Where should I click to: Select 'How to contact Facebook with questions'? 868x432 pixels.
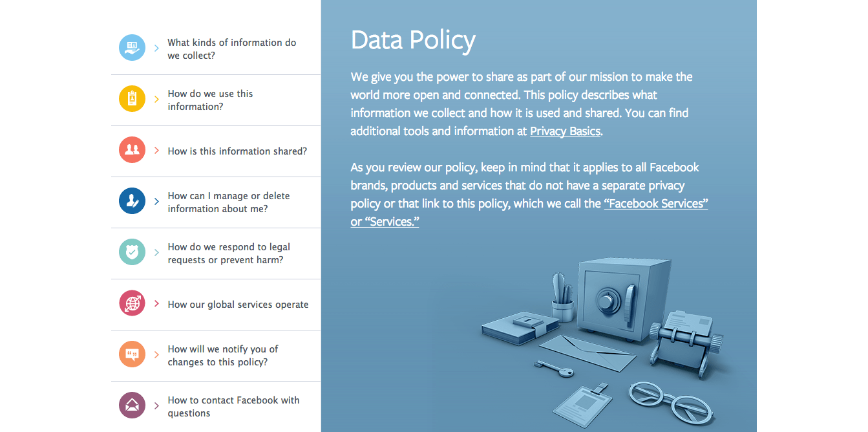coord(233,407)
